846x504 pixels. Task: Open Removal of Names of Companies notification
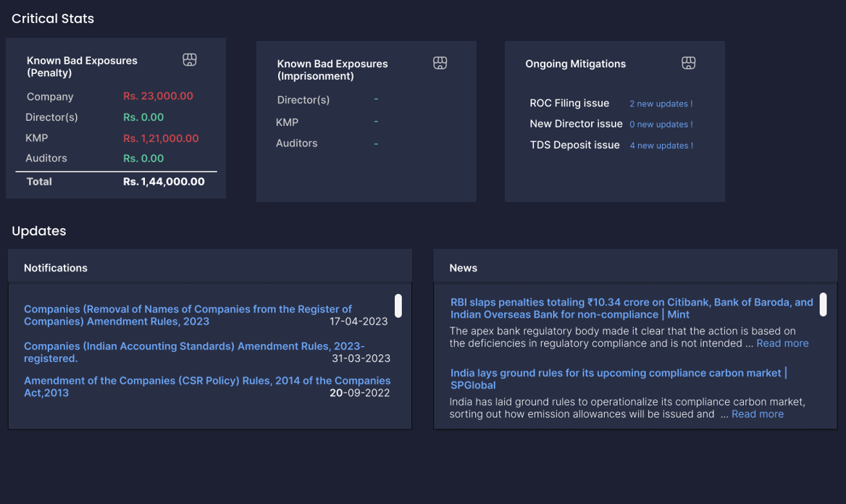[188, 315]
